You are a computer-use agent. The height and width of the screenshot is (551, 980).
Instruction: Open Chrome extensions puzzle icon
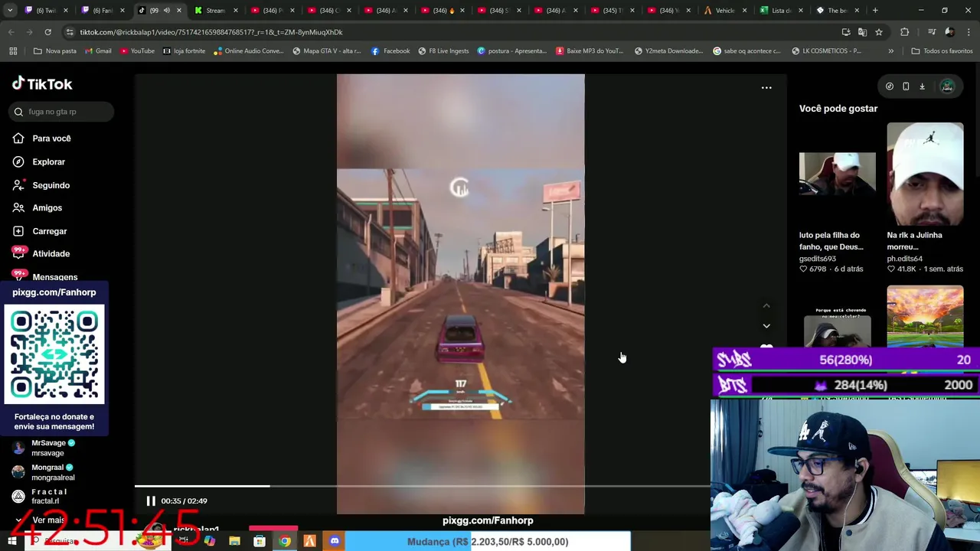(905, 32)
